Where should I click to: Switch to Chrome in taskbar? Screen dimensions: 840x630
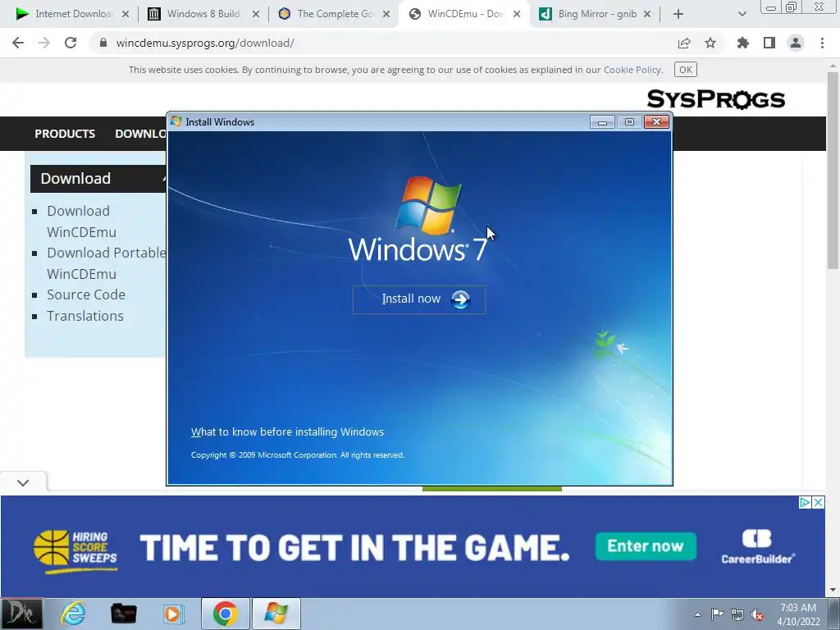tap(226, 614)
